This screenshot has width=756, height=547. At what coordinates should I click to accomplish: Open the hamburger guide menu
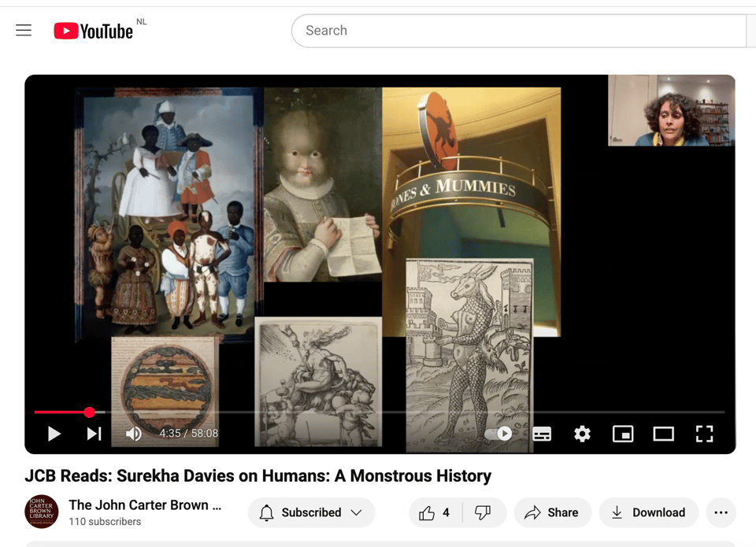[24, 31]
